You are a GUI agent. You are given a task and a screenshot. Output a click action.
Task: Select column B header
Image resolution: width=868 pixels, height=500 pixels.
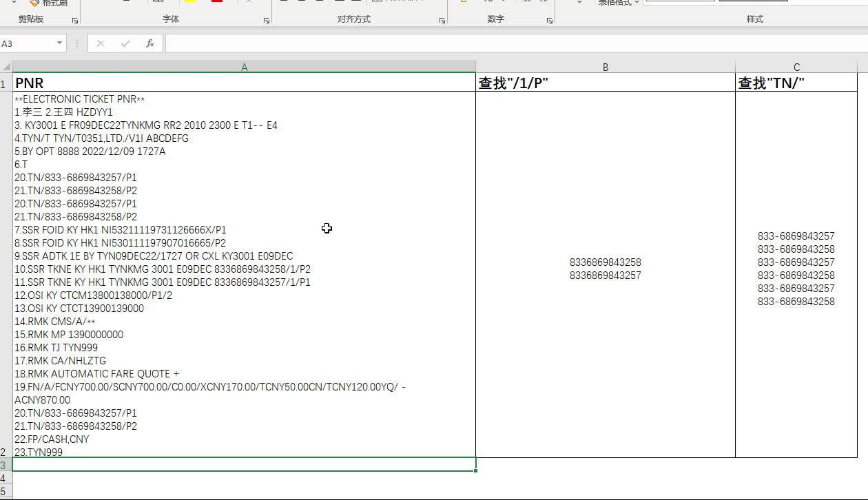point(606,67)
